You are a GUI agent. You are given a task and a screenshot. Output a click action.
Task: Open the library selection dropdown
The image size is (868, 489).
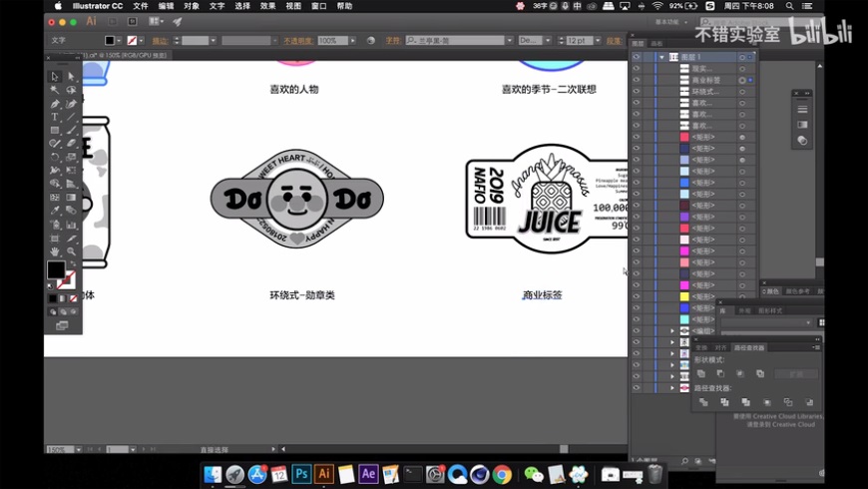click(766, 322)
